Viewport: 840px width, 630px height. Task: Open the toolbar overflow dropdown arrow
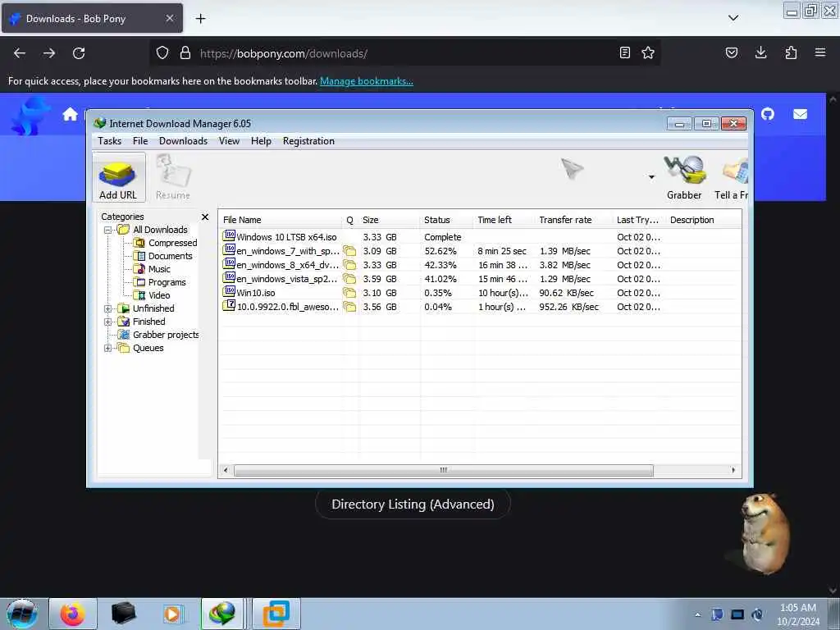coord(651,177)
